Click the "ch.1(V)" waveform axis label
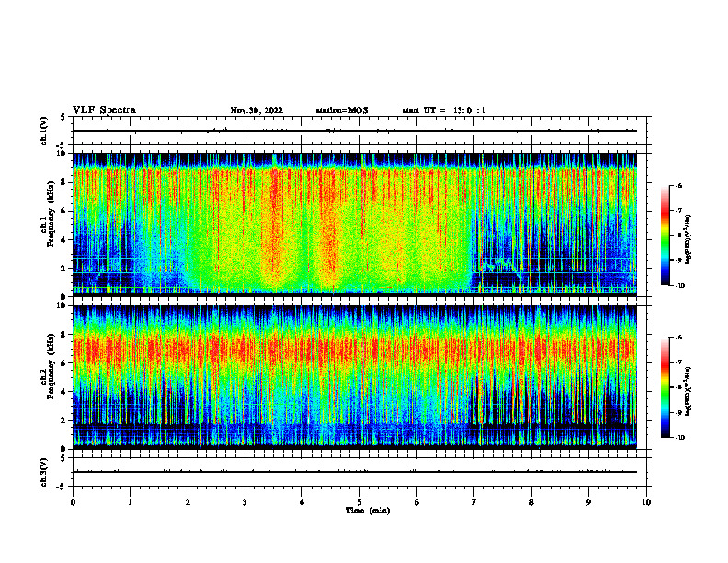 [x=44, y=131]
